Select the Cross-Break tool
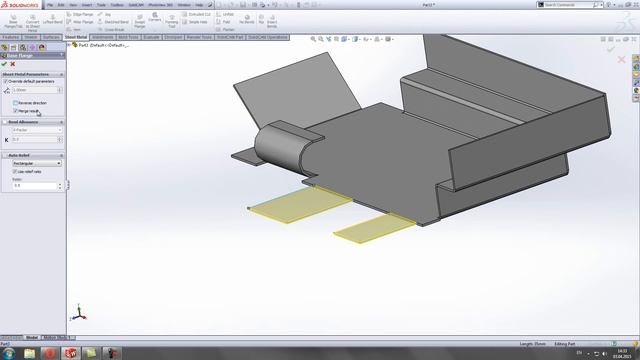 (x=111, y=29)
